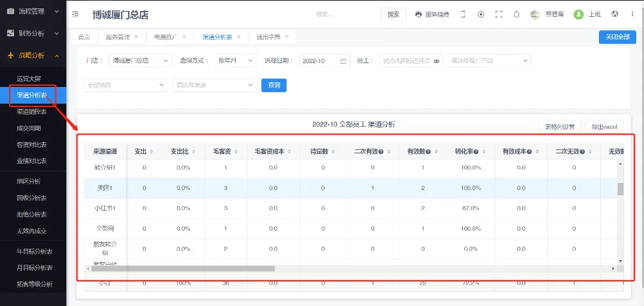The image size is (644, 306).
Task: Switch to the 服务管理 tab
Action: coord(118,37)
